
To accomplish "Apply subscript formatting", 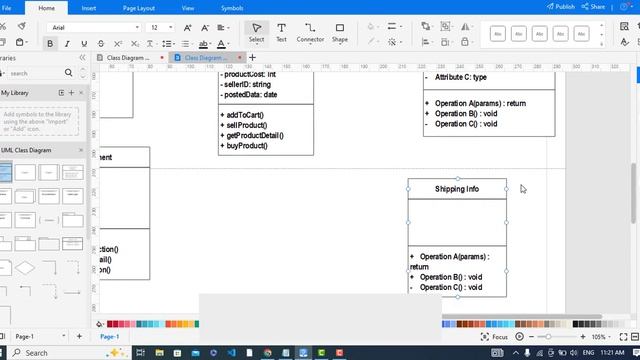I will pyautogui.click(x=135, y=44).
